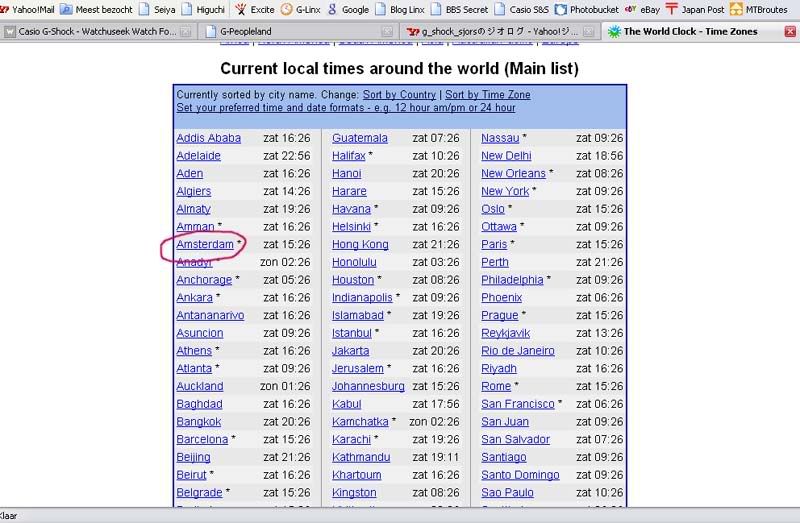800x523 pixels.
Task: Open the Kamchatka city link
Action: click(360, 422)
